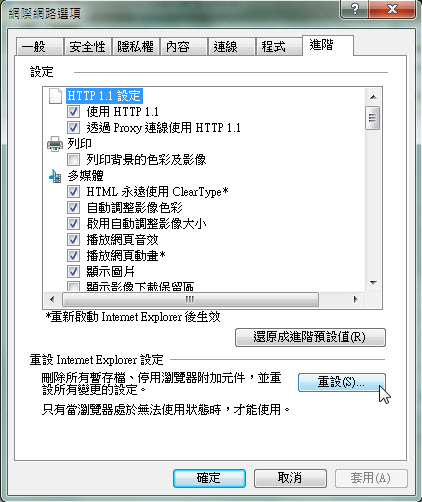Click the down arrow of vertical scrollbar
This screenshot has width=422, height=502.
point(373,283)
